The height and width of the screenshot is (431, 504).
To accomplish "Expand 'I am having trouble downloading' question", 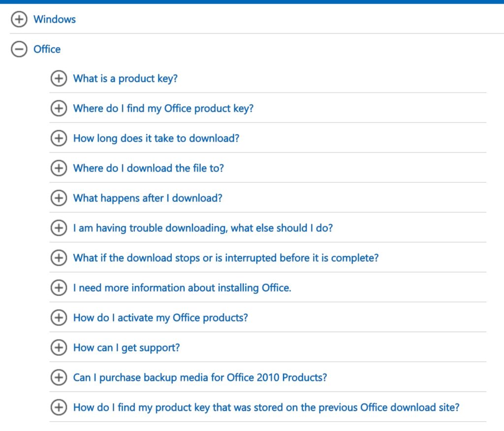I will click(203, 228).
